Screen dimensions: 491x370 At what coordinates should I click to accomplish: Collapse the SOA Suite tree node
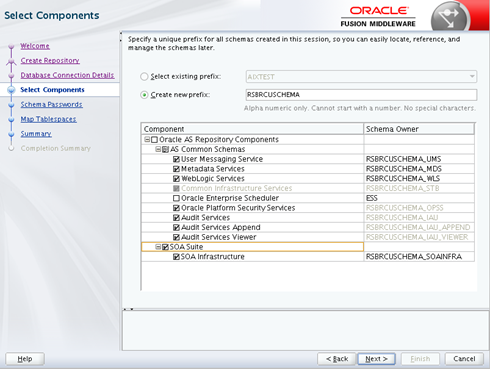pyautogui.click(x=158, y=247)
